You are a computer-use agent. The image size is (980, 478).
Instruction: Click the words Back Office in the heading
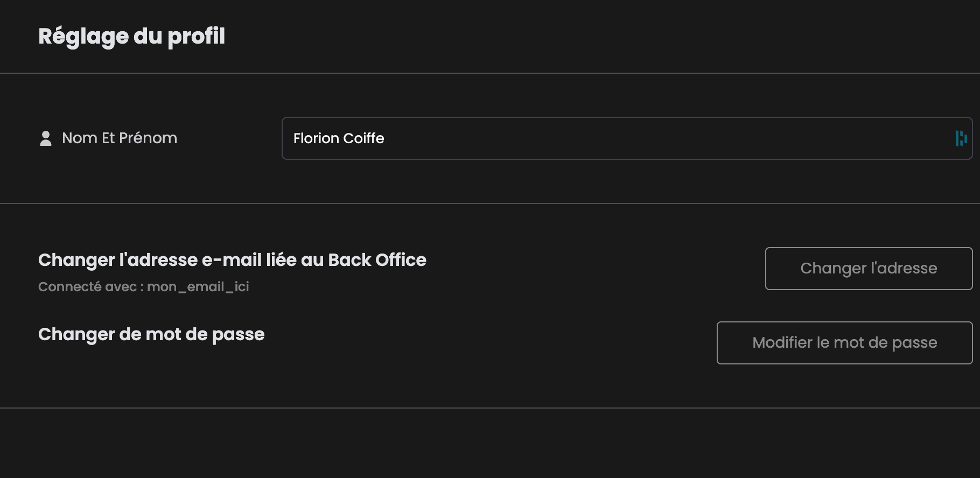377,260
